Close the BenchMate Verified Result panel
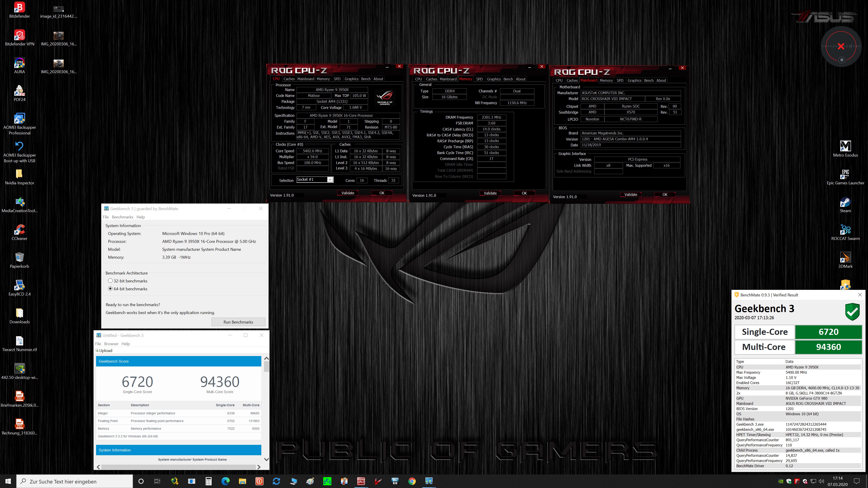The image size is (868, 488). 860,295
